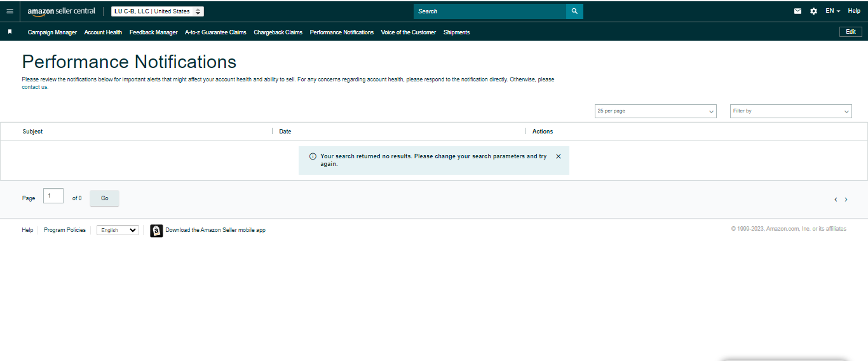The width and height of the screenshot is (868, 361).
Task: Click the bookmark flag icon
Action: coord(10,31)
